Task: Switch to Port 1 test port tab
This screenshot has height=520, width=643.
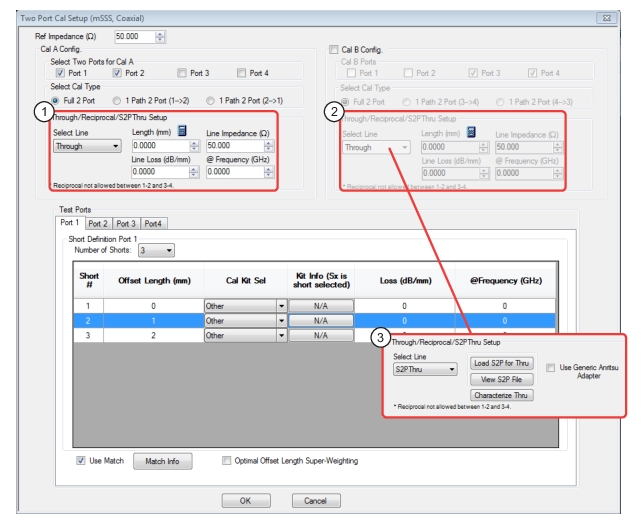Action: pos(70,223)
